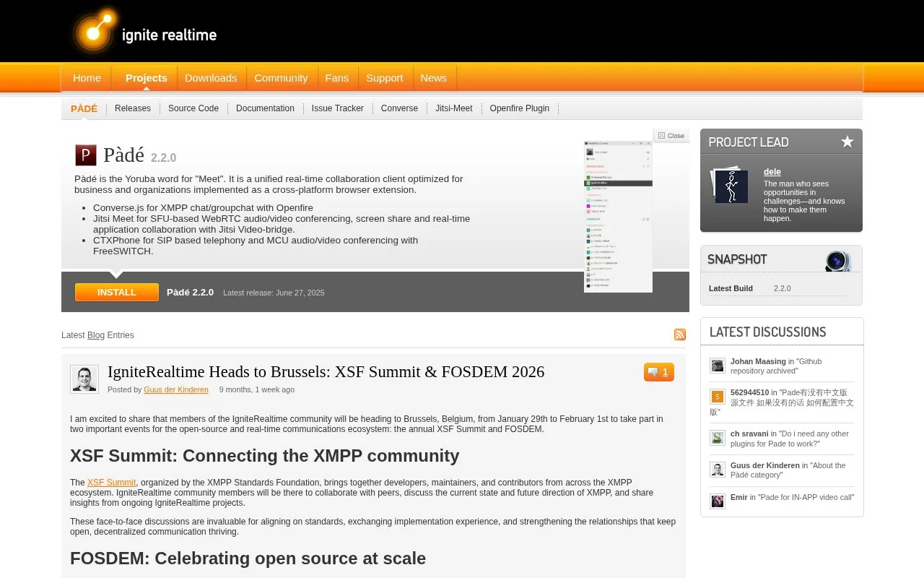This screenshot has width=924, height=578.
Task: Click Guus der Kinderen's blog author avatar
Action: point(84,379)
